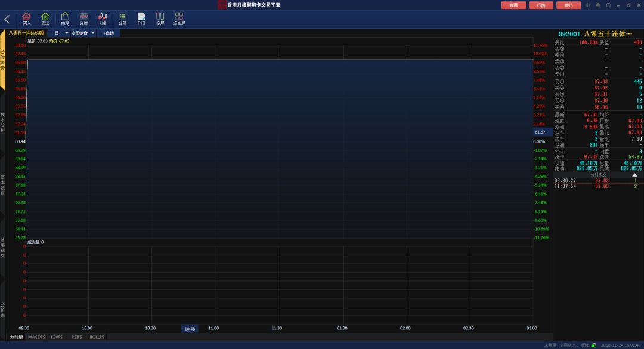Click the 跌停 limit-down 54.85 value
644x349 pixels.
tap(635, 157)
